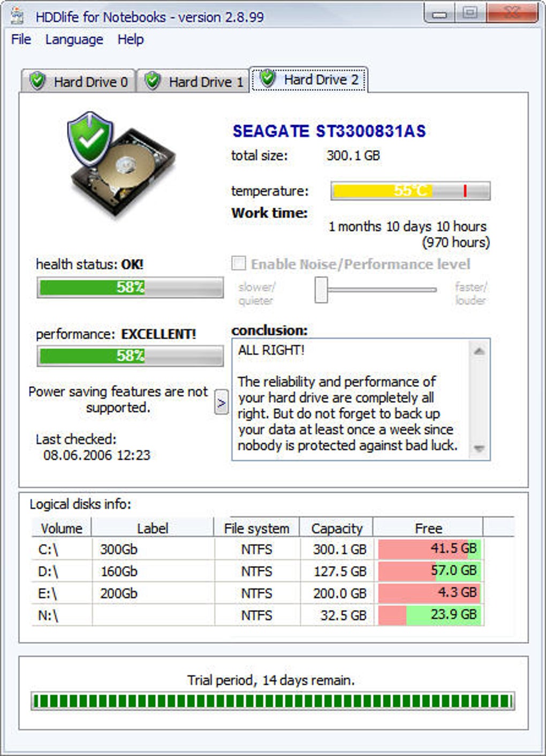Viewport: 546px width, 756px height.
Task: Click the green shield icon on Hard Drive 1 tab
Action: (x=153, y=81)
